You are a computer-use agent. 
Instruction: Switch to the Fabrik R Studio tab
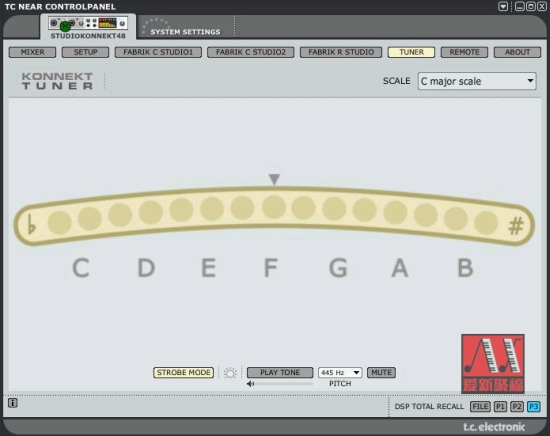[341, 52]
